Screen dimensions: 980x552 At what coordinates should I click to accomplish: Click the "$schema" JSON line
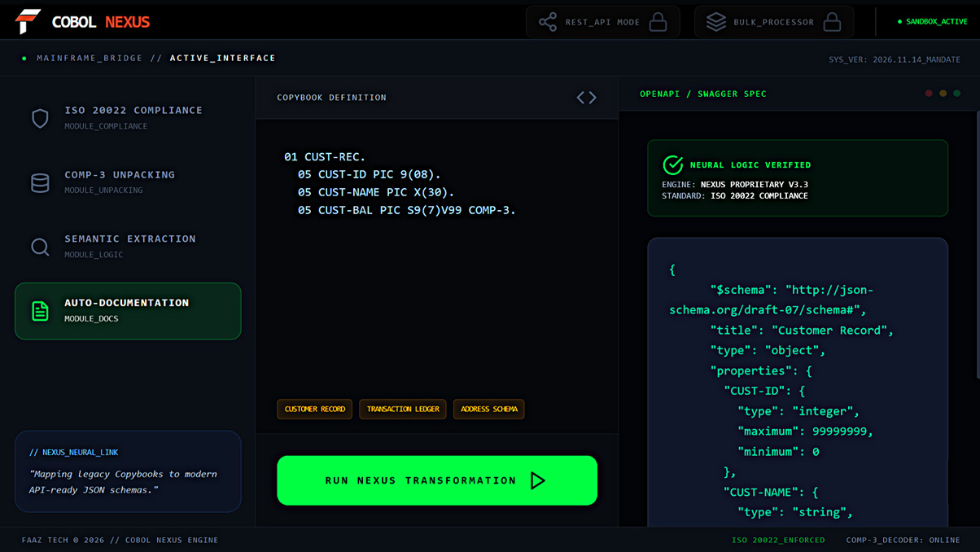pos(771,300)
